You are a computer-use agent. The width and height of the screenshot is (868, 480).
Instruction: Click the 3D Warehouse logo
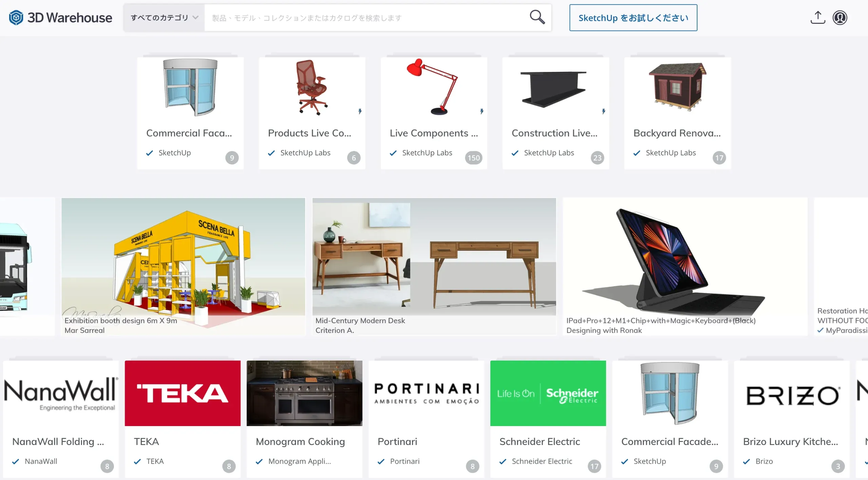click(60, 18)
